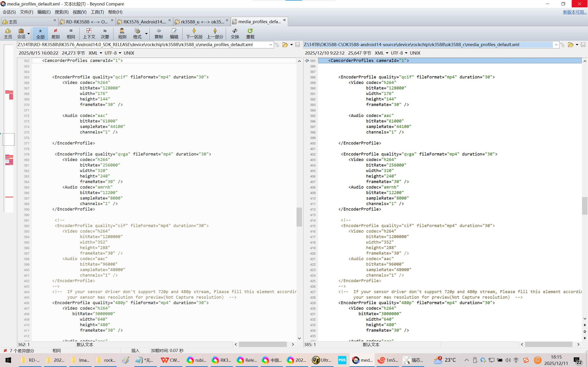
Task: Open the Rules (规则) referee icon
Action: pyautogui.click(x=122, y=31)
